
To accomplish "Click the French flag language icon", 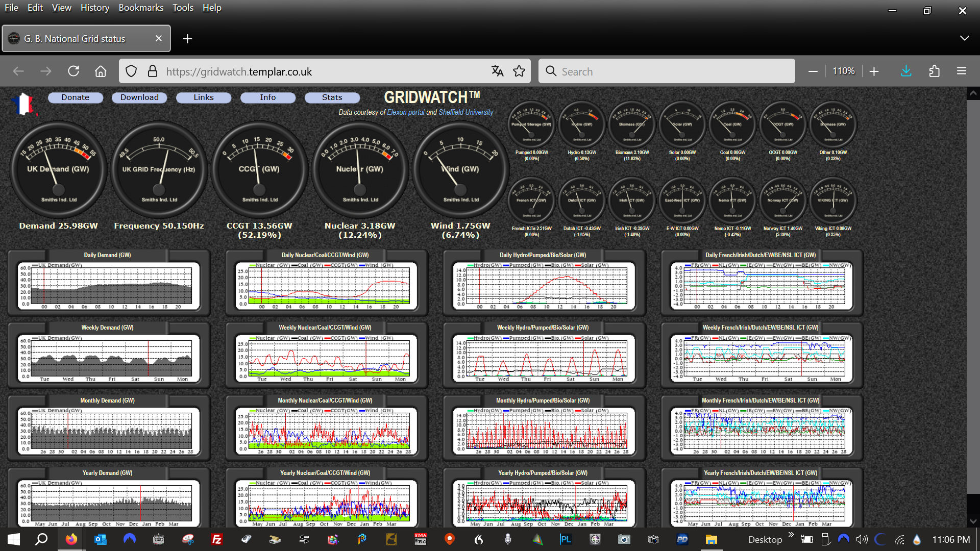I will click(x=22, y=104).
